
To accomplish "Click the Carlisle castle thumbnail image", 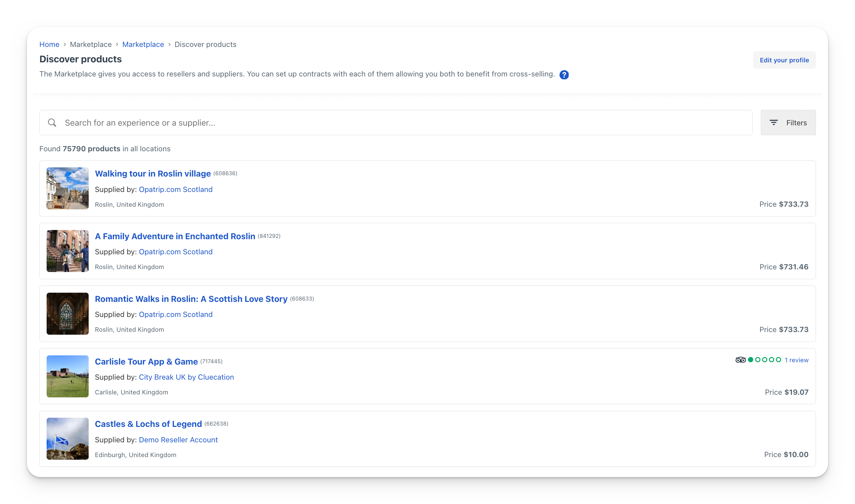I will point(68,376).
